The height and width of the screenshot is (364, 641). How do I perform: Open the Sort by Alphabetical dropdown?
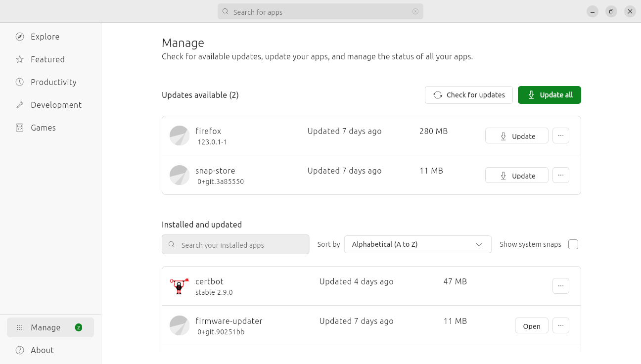coord(418,244)
